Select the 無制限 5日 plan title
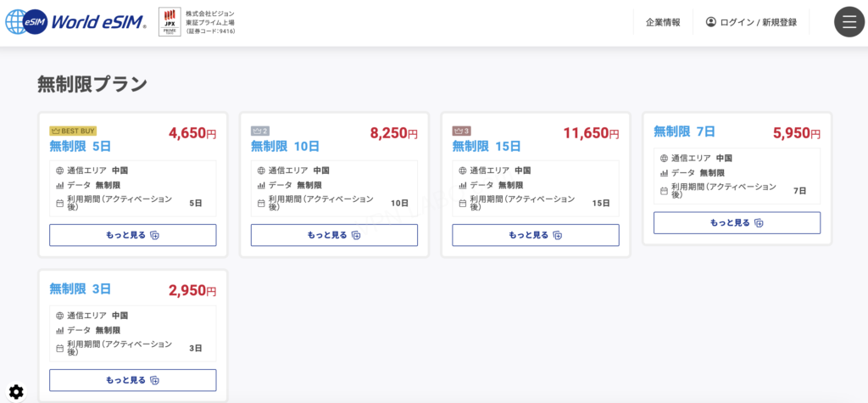The height and width of the screenshot is (403, 868). 81,146
